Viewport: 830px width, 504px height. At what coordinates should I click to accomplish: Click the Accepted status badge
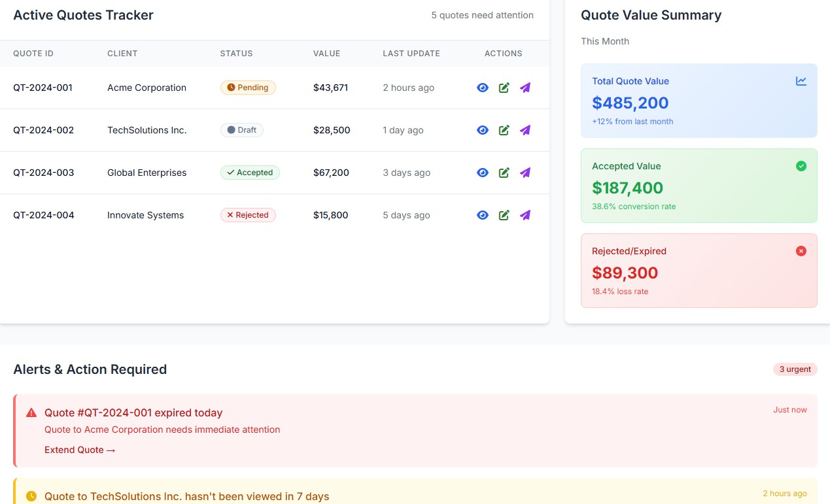coord(250,173)
